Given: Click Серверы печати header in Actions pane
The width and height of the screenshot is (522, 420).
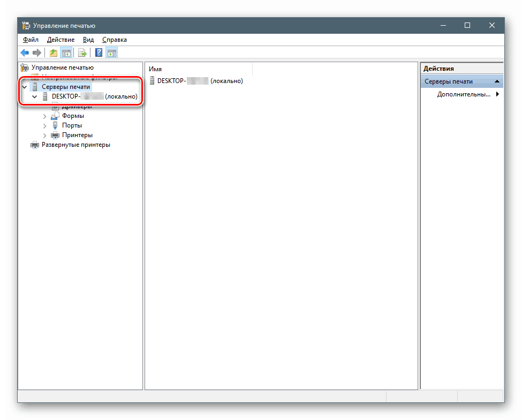Looking at the screenshot, I should point(462,81).
